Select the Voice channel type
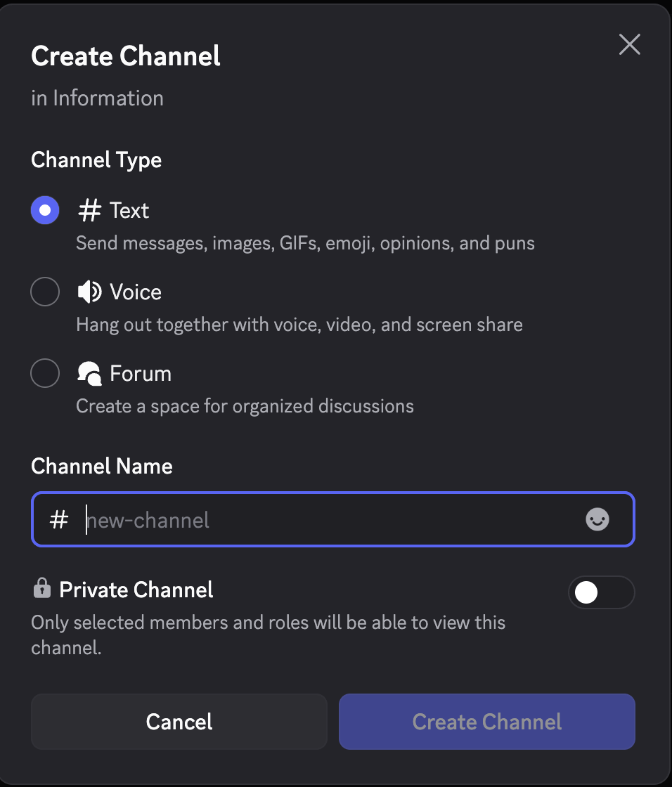Viewport: 672px width, 787px height. pyautogui.click(x=45, y=292)
